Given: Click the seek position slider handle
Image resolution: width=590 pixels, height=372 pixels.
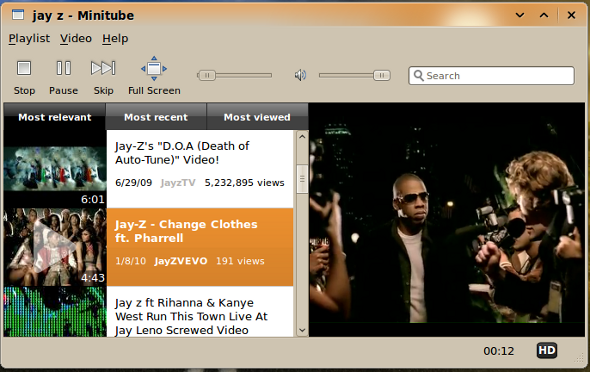Looking at the screenshot, I should tap(207, 76).
